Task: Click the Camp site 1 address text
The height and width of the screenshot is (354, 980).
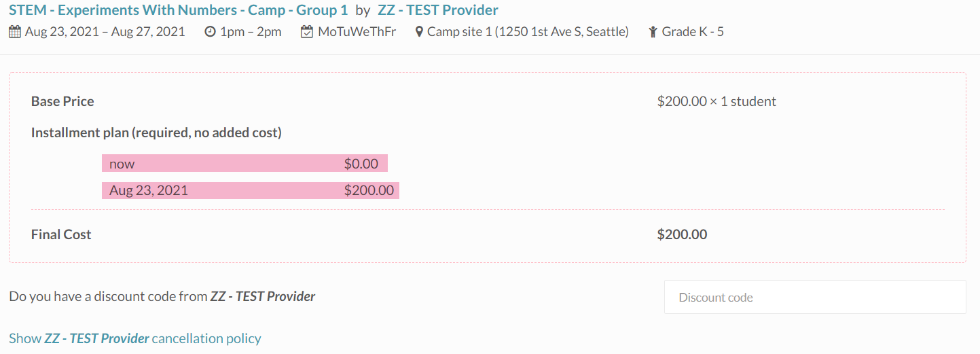Action: coord(528,32)
